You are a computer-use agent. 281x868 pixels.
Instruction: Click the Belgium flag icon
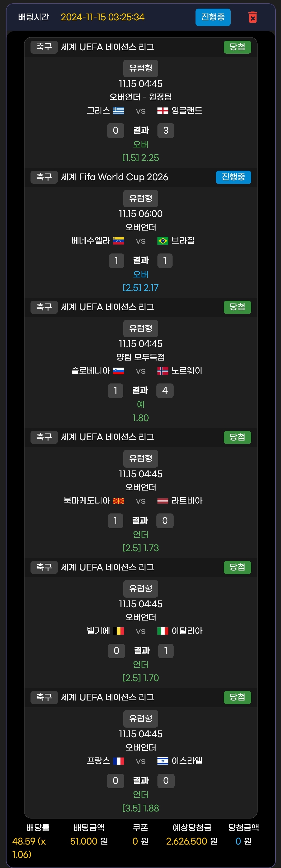coord(120,631)
